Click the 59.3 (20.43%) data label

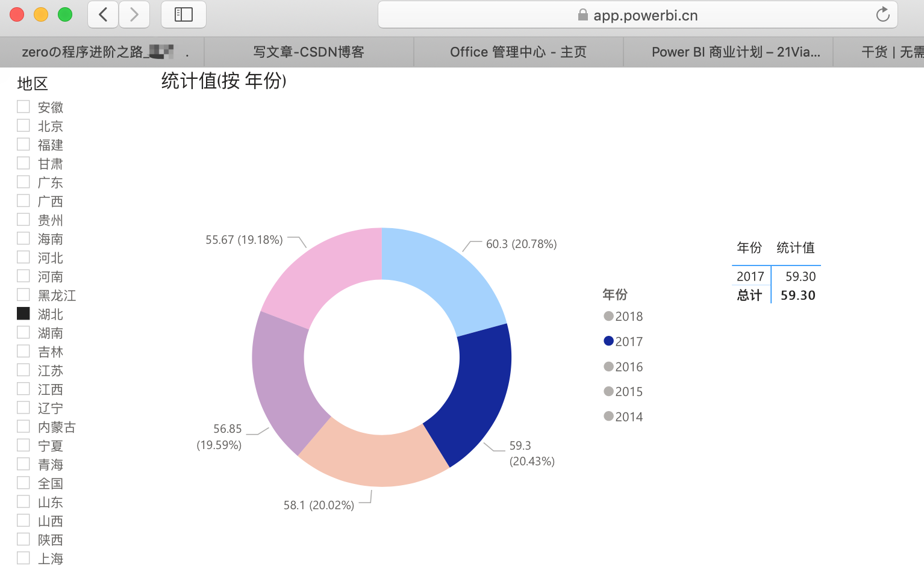[532, 453]
